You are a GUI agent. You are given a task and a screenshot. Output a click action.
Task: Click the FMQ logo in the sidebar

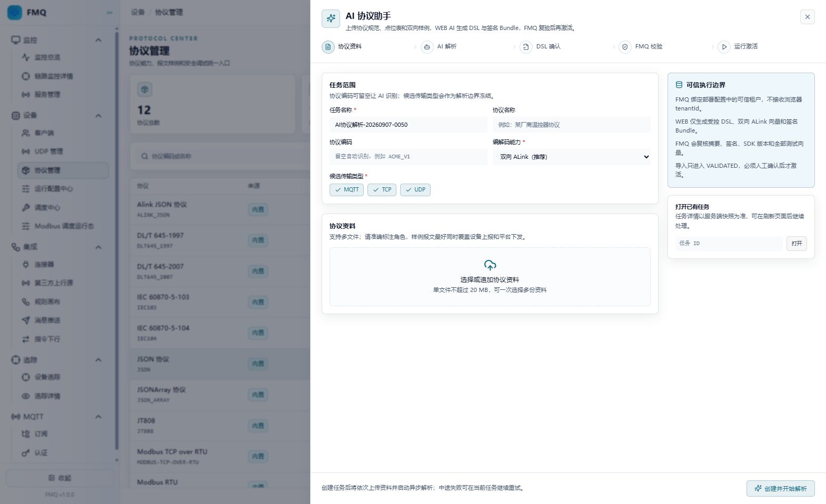pyautogui.click(x=15, y=12)
